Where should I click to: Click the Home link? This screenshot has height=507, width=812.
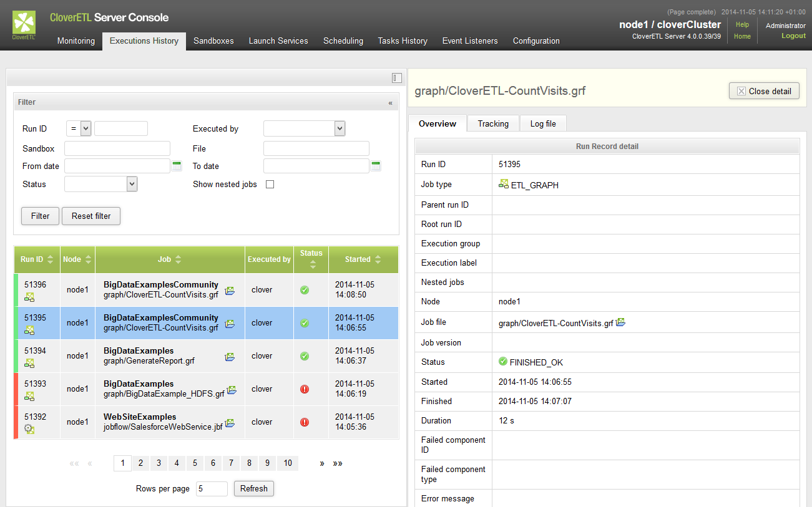[x=742, y=36]
